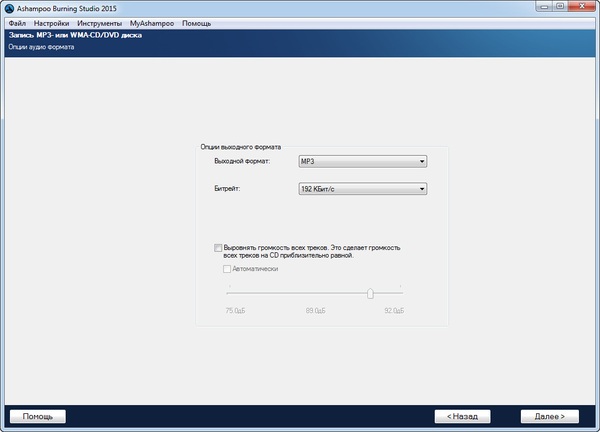Click the Ashampoo Burning Studio title bar icon
Viewport: 600px width, 432px height.
(x=9, y=8)
